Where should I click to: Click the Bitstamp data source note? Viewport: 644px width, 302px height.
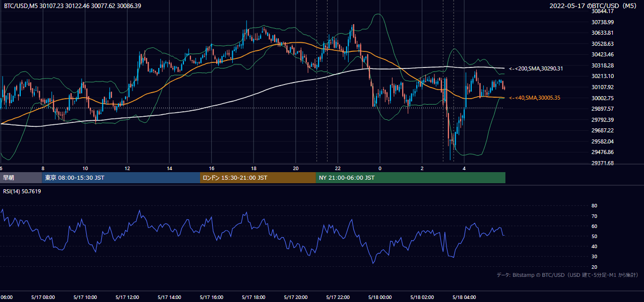pyautogui.click(x=567, y=275)
